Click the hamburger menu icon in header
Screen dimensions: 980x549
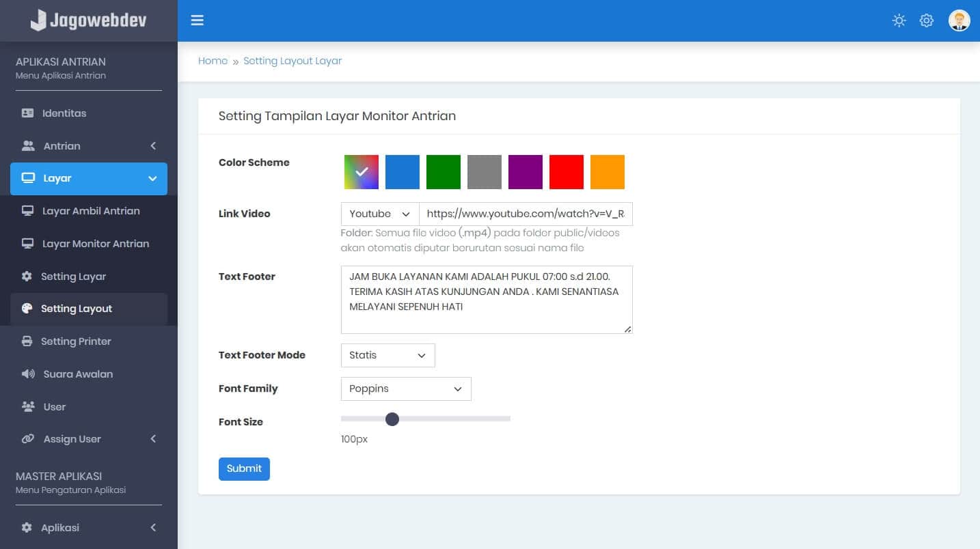[x=198, y=20]
